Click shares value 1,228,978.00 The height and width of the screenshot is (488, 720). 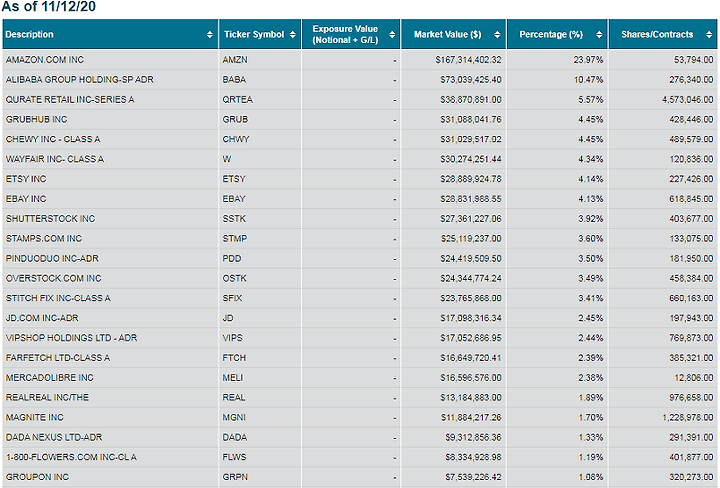(x=687, y=417)
